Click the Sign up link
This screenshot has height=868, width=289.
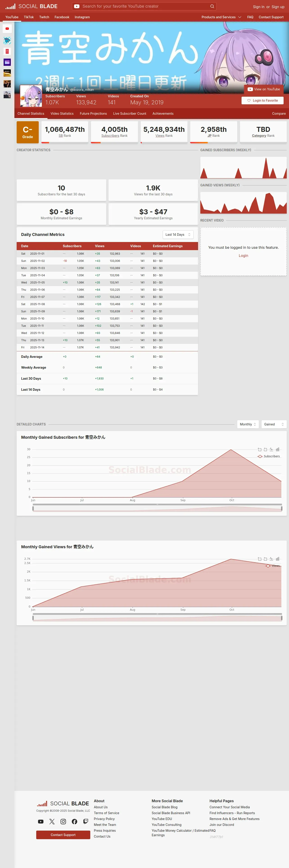tap(278, 7)
